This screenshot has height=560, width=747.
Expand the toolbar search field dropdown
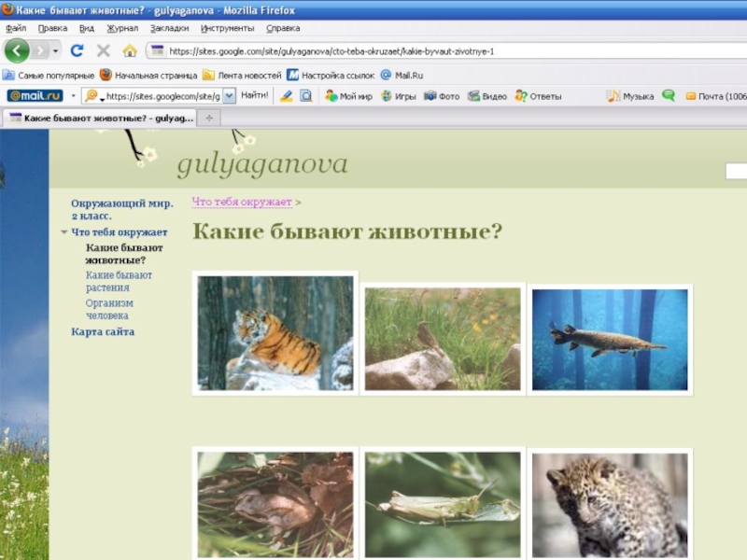click(229, 96)
